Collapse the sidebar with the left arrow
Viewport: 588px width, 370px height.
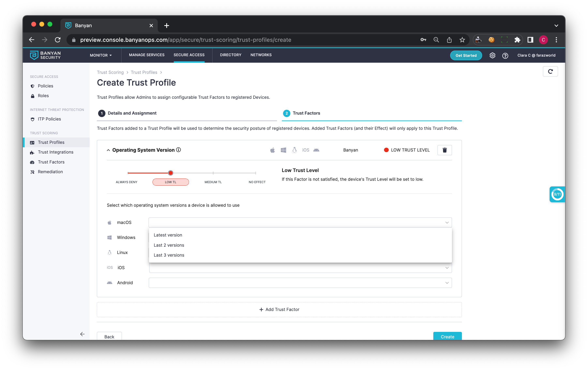point(82,334)
